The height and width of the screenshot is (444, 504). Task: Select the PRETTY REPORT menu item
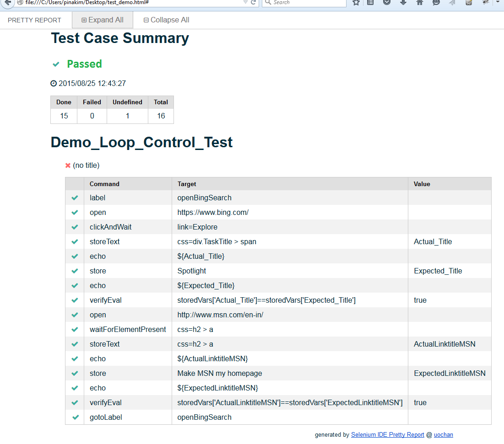[34, 20]
